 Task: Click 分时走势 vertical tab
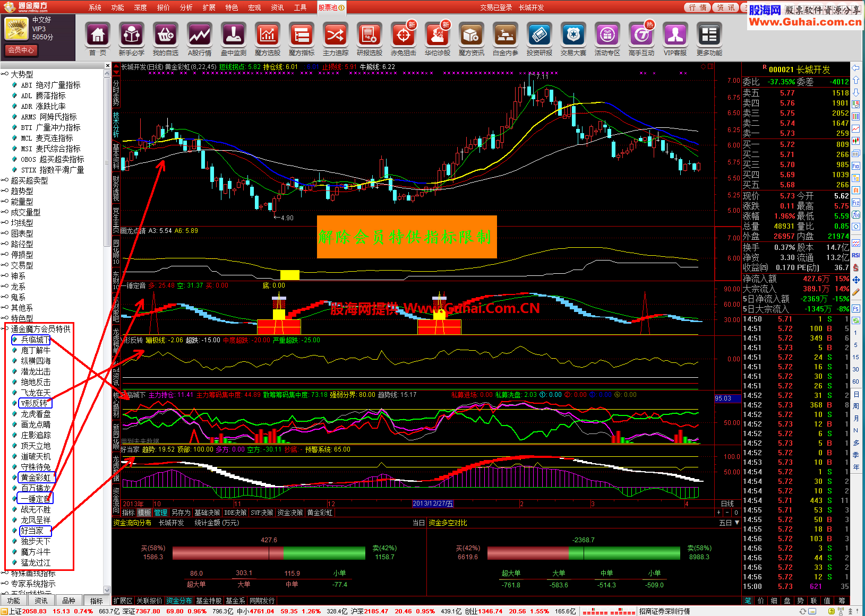[x=116, y=92]
